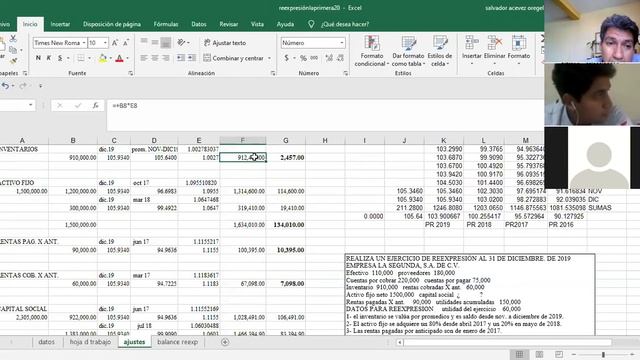Image resolution: width=640 pixels, height=360 pixels.
Task: Undo the last action
Action: click(x=5, y=86)
